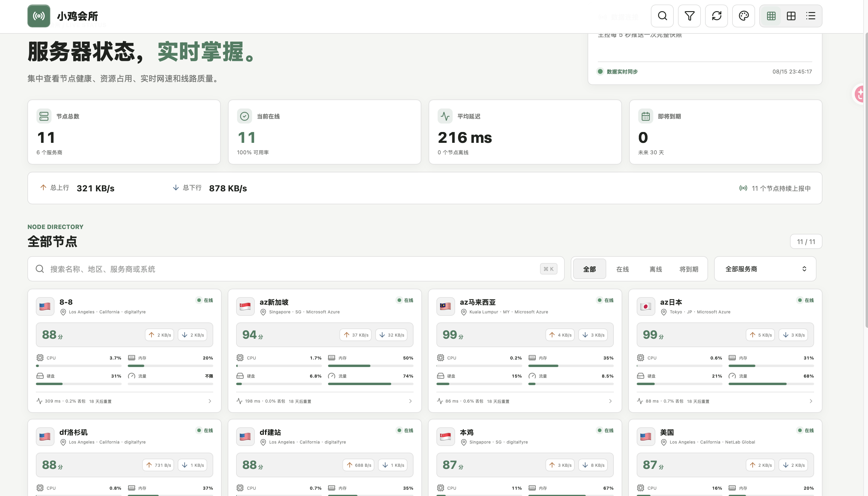Click the az日本 内存 usage bar
The width and height of the screenshot is (868, 496).
pyautogui.click(x=771, y=366)
